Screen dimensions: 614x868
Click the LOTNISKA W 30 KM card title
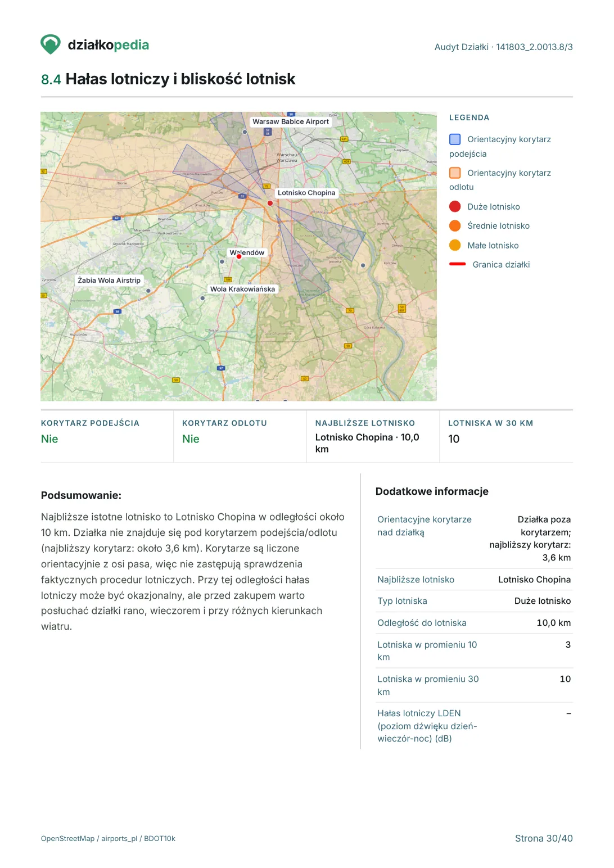[490, 423]
